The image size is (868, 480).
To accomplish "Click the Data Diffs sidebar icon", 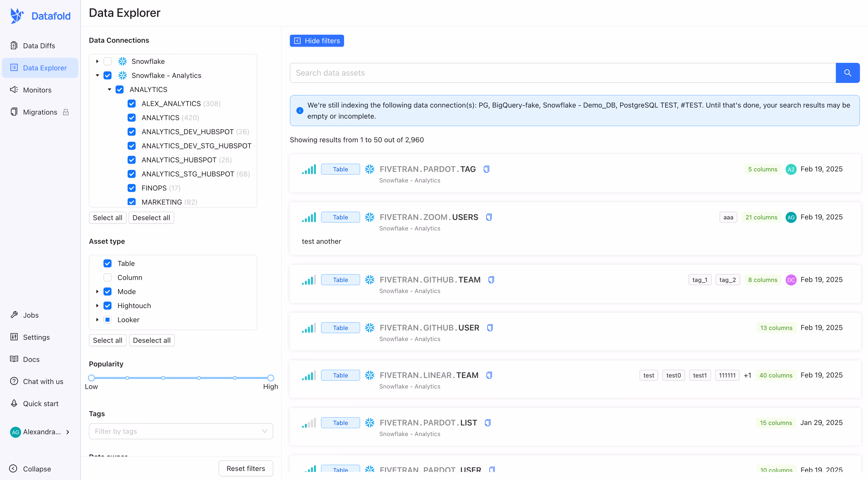I will 14,45.
